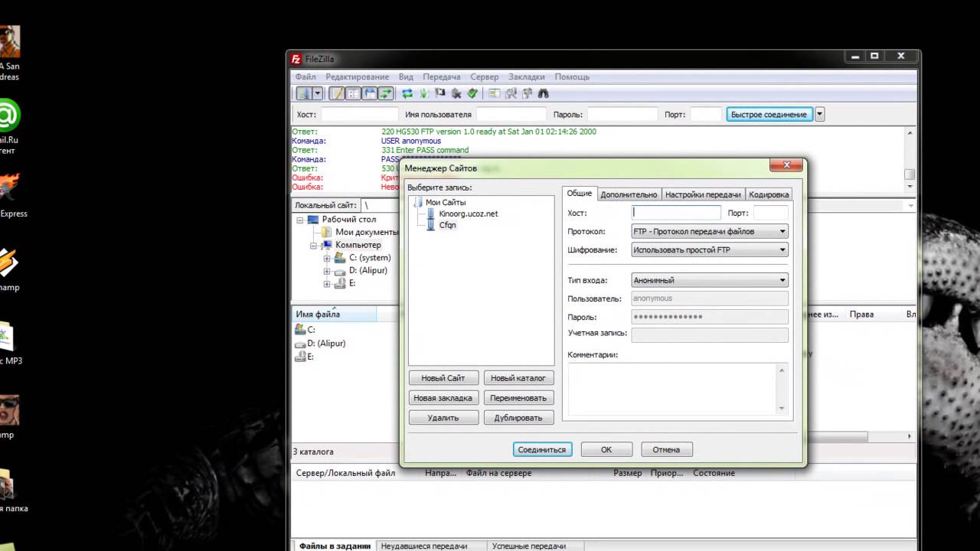
Task: Open the directory listing filters icon
Action: [x=495, y=93]
